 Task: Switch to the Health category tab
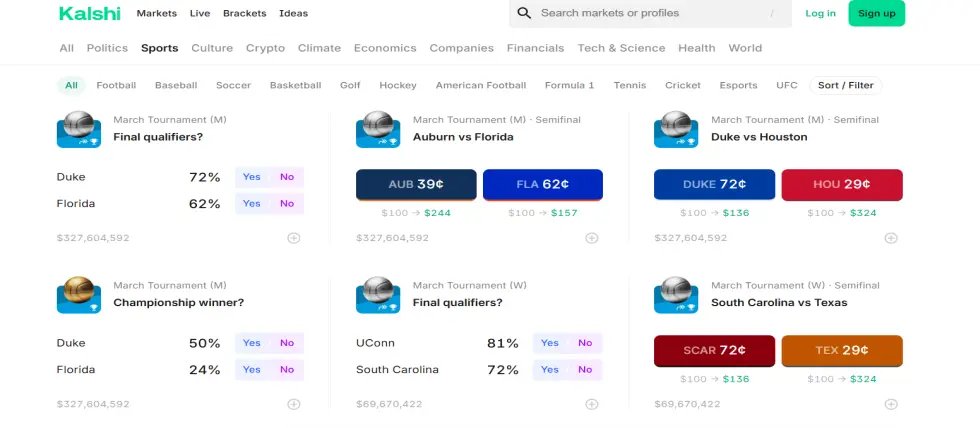coord(697,48)
